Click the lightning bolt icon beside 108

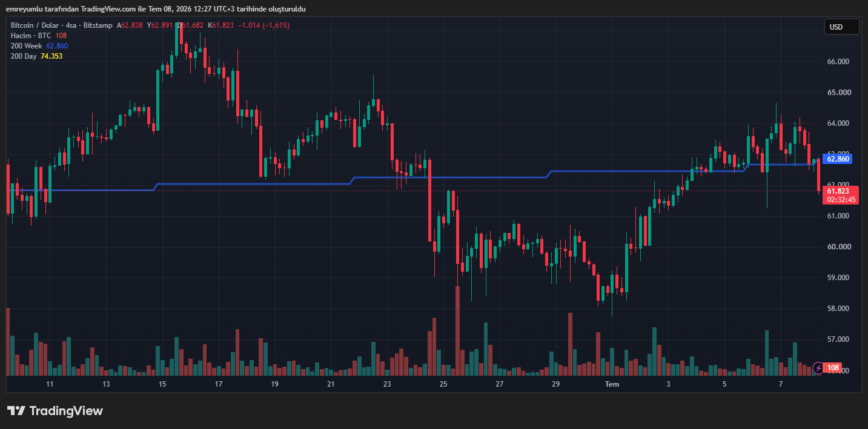tap(818, 368)
